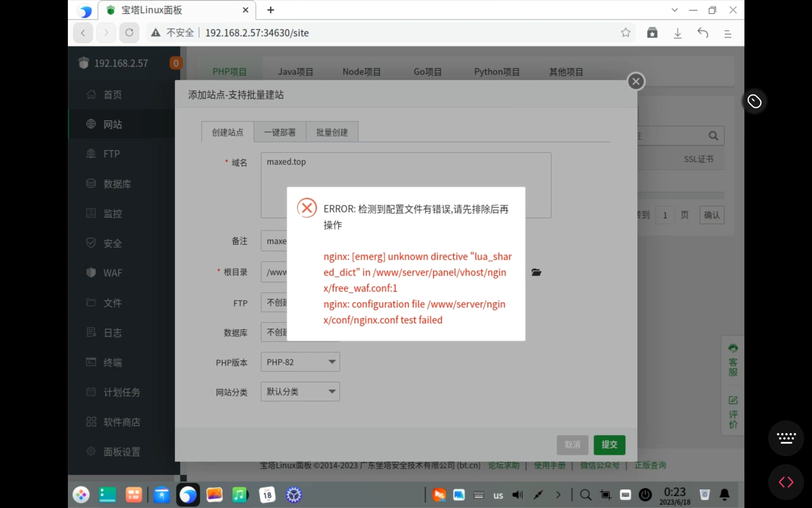Open 微信公众号 footer link
The image size is (812, 508).
click(599, 465)
